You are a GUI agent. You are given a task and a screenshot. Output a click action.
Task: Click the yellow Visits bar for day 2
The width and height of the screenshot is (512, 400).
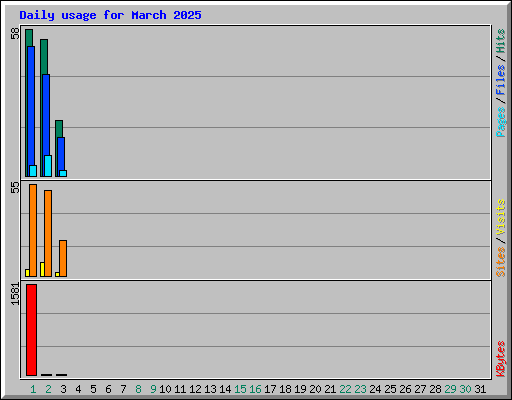tap(42, 269)
